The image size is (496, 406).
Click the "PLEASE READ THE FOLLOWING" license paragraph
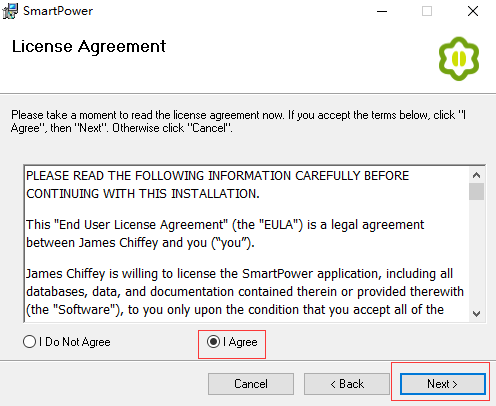click(218, 185)
